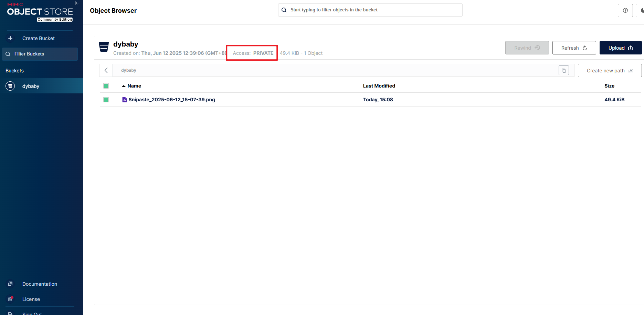Click the Last Modified column header

coord(379,86)
